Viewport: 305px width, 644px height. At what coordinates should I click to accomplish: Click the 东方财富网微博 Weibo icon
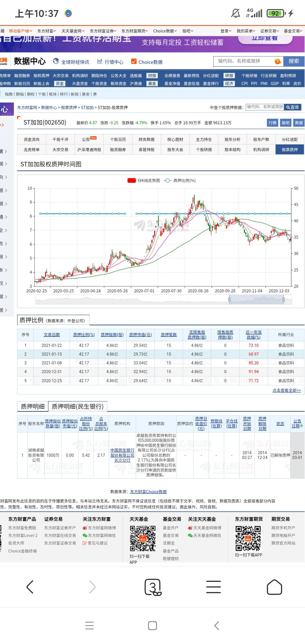point(85,528)
